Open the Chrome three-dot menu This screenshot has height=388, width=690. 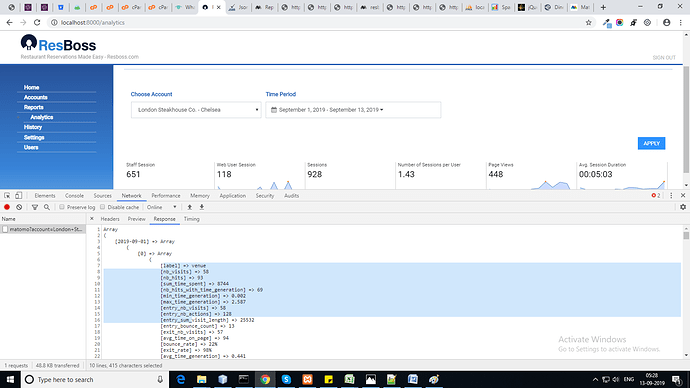(681, 22)
